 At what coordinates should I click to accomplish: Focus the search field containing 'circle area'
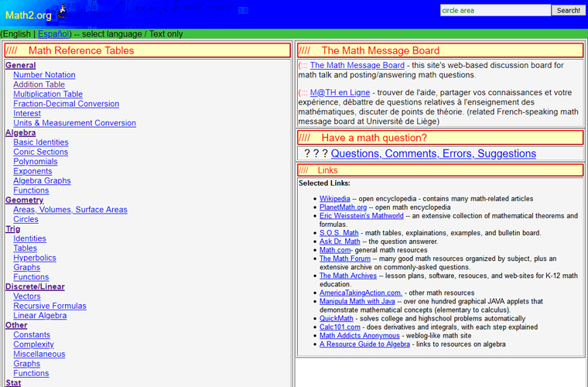tap(495, 11)
